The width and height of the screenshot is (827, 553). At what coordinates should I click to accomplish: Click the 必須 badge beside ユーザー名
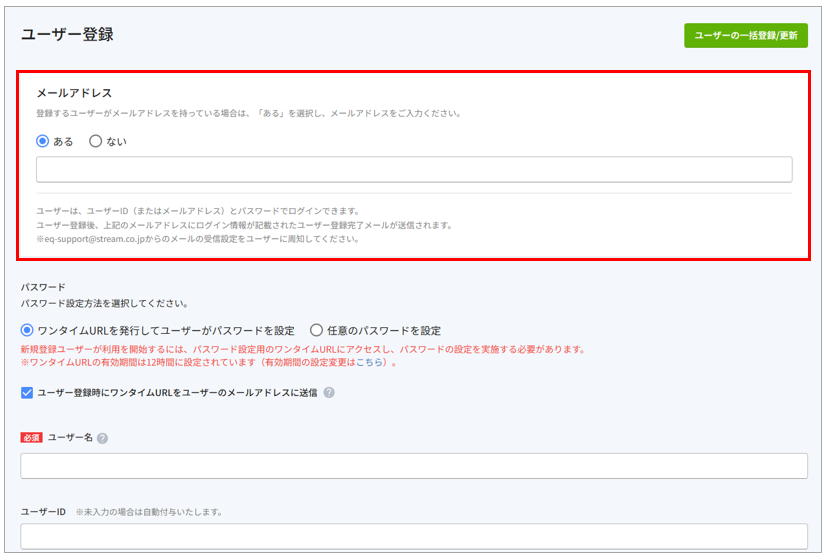click(31, 437)
